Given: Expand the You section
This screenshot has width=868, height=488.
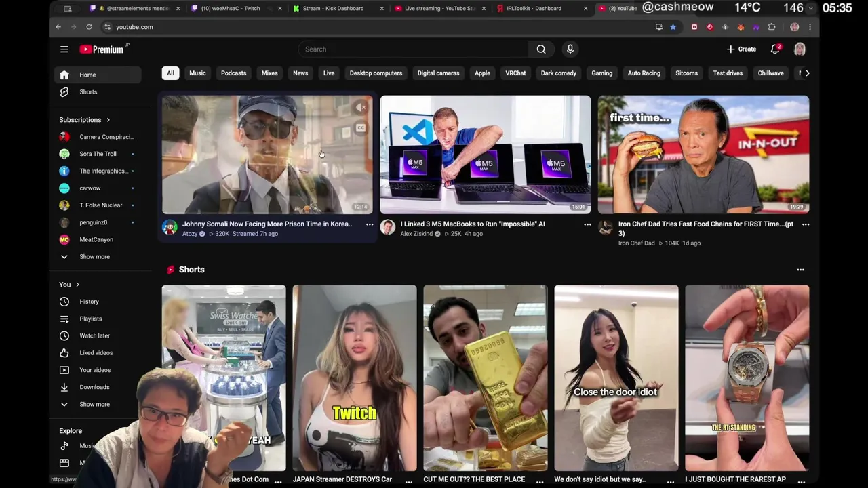Looking at the screenshot, I should 69,285.
